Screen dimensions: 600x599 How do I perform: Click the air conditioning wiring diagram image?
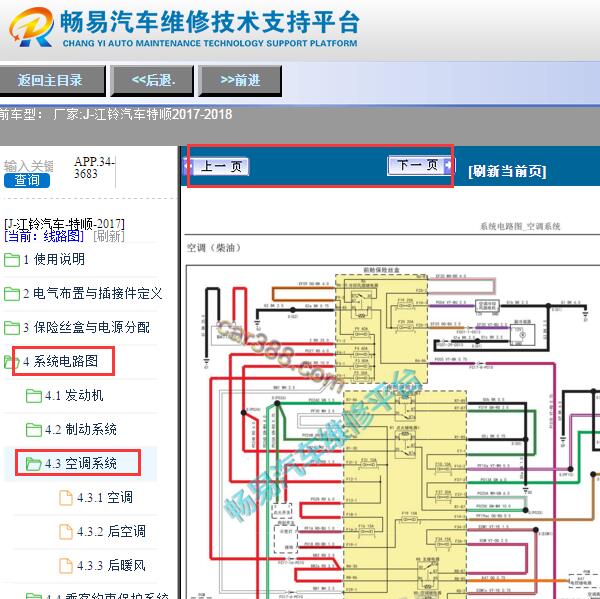tap(393, 432)
